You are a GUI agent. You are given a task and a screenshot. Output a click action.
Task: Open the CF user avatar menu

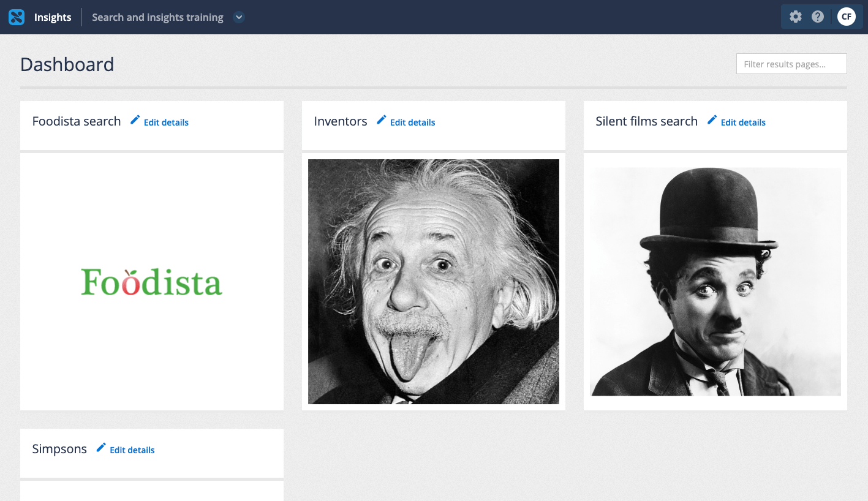pyautogui.click(x=846, y=17)
